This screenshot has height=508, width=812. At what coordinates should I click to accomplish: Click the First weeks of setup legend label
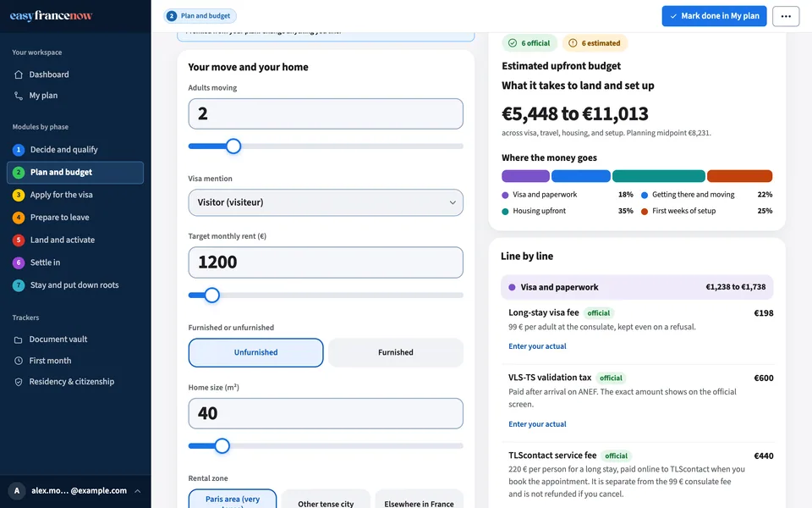[x=683, y=211]
